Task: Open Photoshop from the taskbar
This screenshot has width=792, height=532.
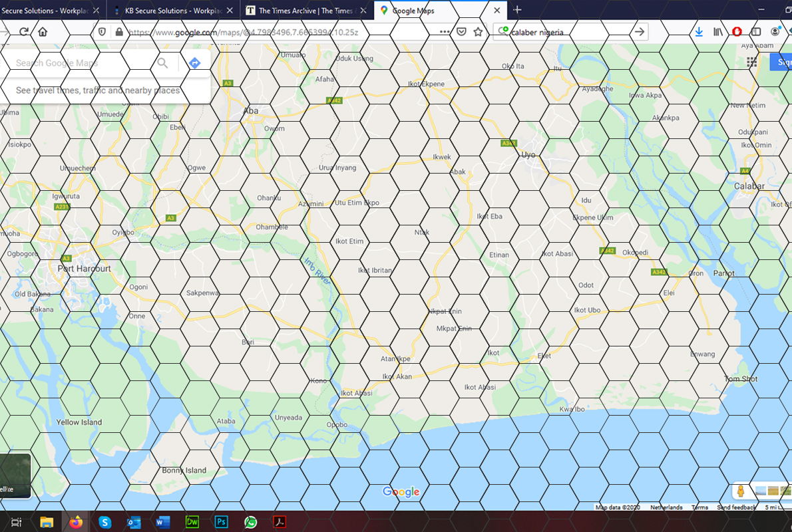Action: 221,522
